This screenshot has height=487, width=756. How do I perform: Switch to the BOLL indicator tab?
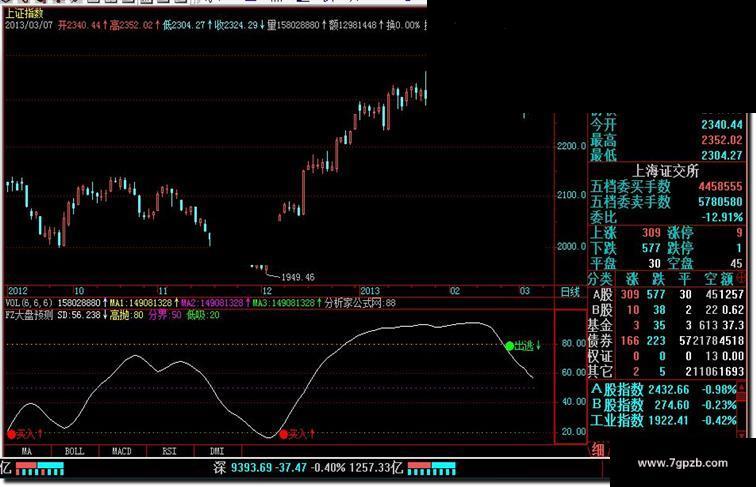tap(74, 451)
